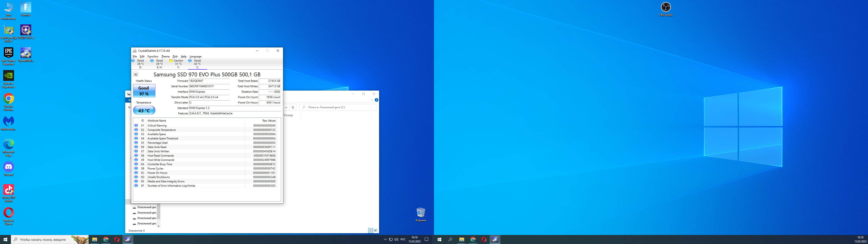
Task: Open the Discord desktop icon
Action: pyautogui.click(x=8, y=169)
